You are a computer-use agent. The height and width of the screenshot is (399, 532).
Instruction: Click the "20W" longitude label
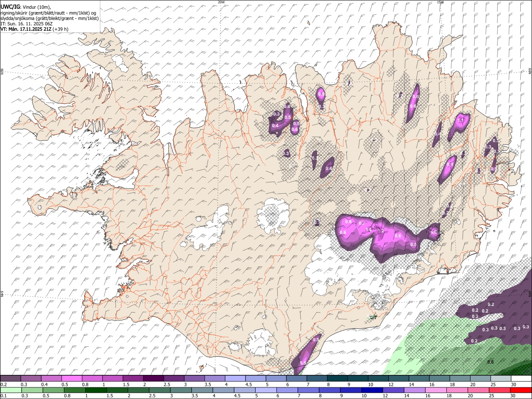[221, 2]
